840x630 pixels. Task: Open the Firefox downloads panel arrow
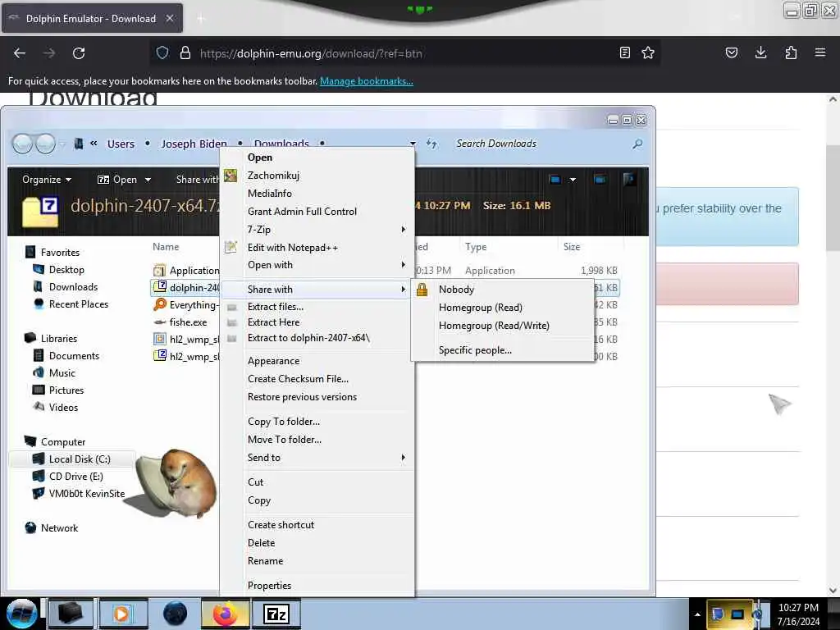tap(760, 52)
